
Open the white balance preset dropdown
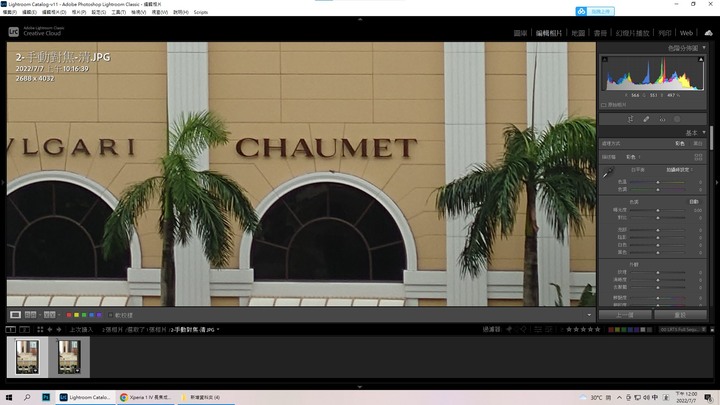tap(680, 170)
